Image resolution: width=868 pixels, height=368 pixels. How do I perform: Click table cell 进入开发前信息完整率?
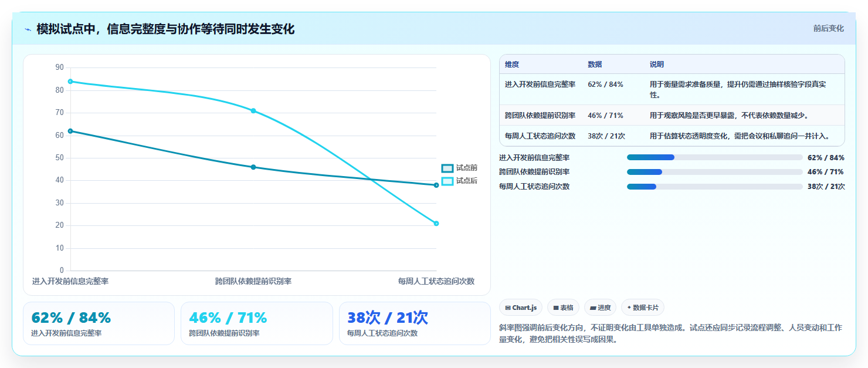(x=540, y=85)
